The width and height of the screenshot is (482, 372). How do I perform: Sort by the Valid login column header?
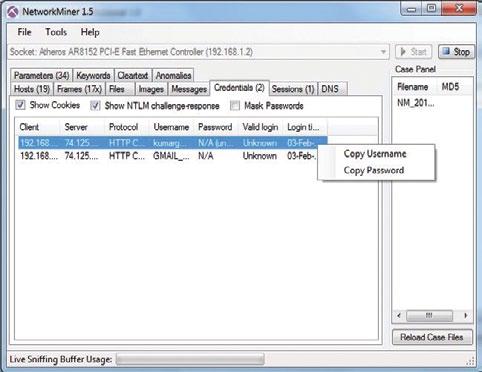[261, 127]
